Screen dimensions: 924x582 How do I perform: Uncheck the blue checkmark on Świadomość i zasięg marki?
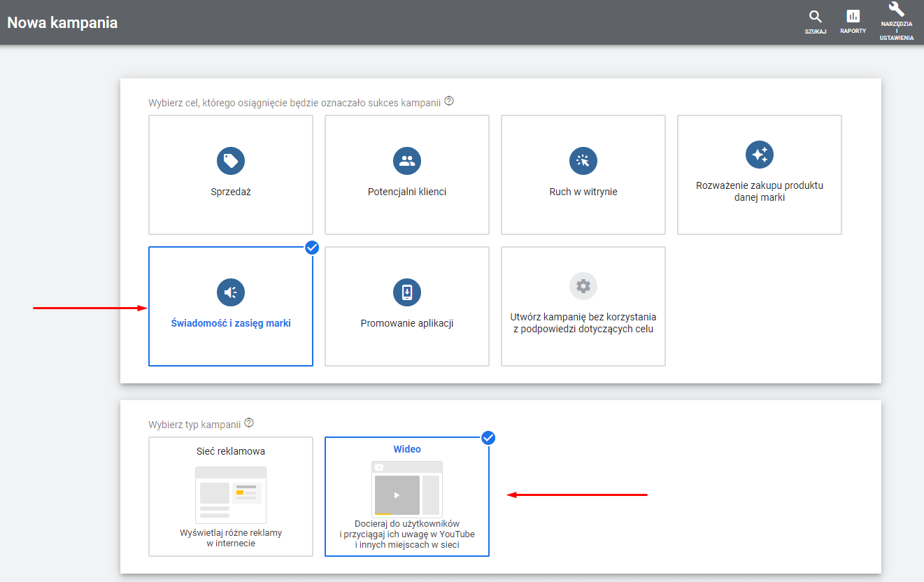point(312,247)
